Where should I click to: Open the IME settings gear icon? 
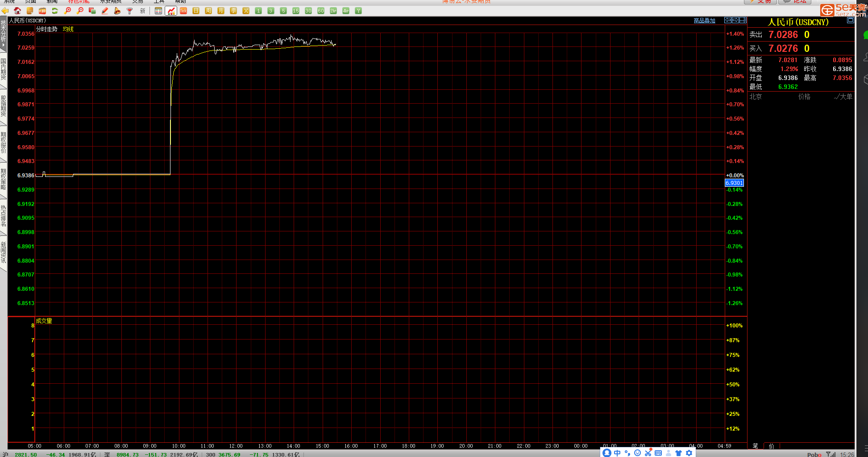pyautogui.click(x=689, y=453)
